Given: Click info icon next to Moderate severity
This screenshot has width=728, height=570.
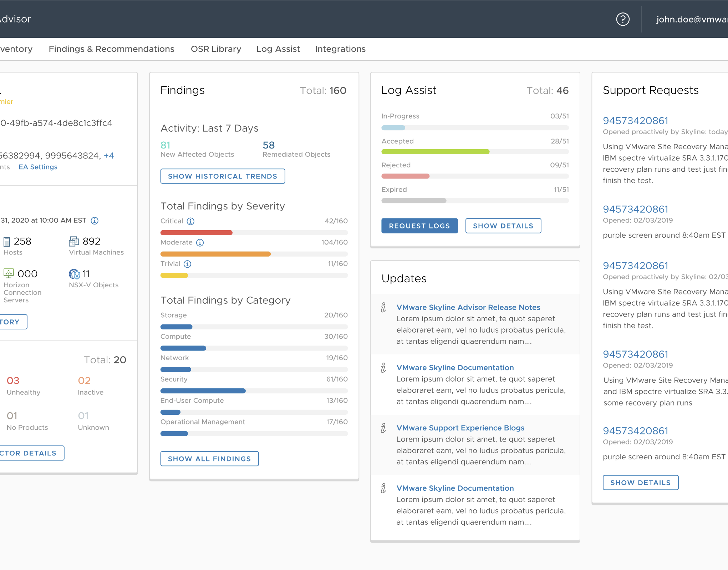Looking at the screenshot, I should pyautogui.click(x=200, y=243).
